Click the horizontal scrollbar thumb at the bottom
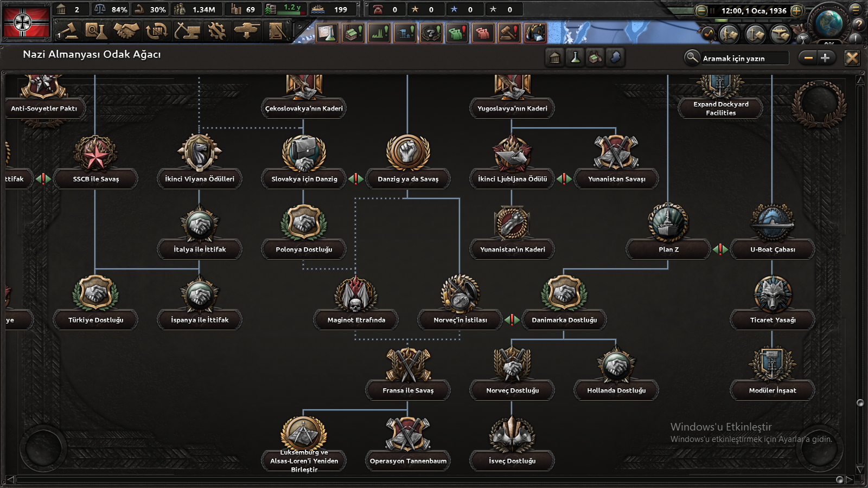 [x=840, y=480]
